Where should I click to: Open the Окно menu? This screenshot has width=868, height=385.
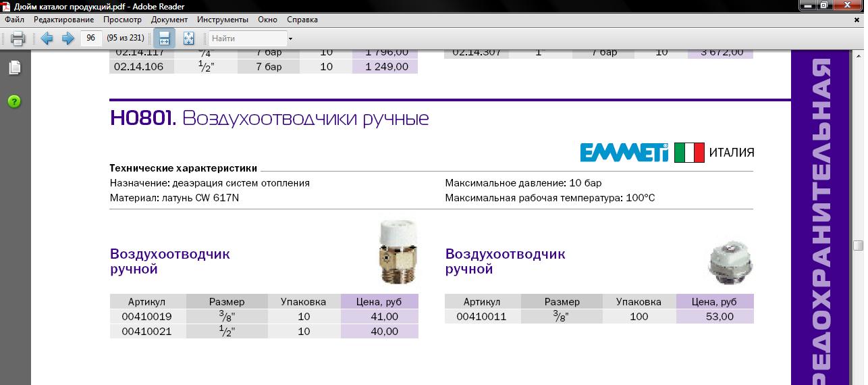[267, 20]
